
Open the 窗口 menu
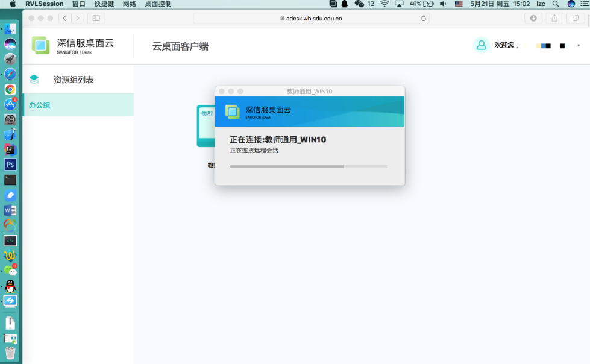(x=78, y=4)
